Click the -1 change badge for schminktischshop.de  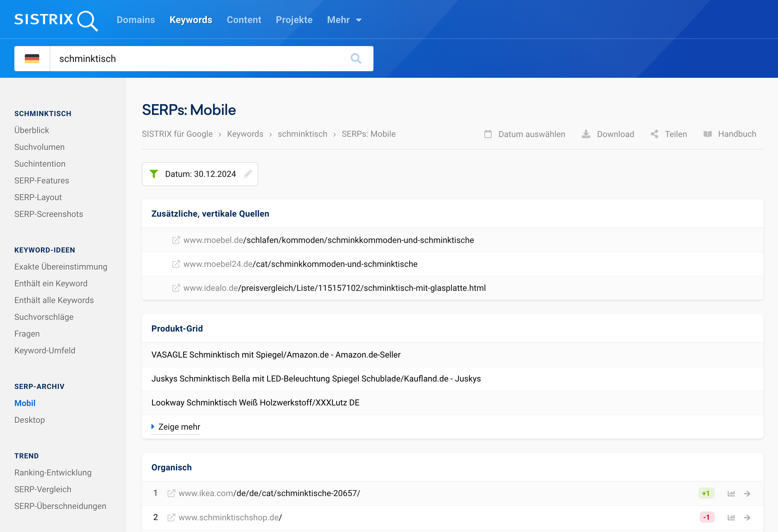[x=707, y=518]
